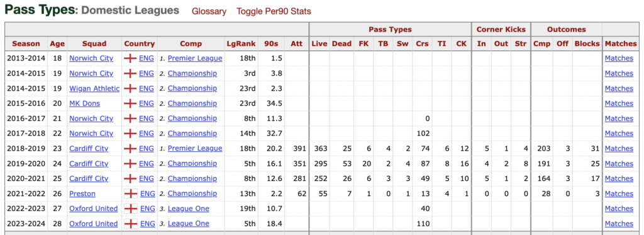Open Wigan Athletic squad link

tap(94, 88)
